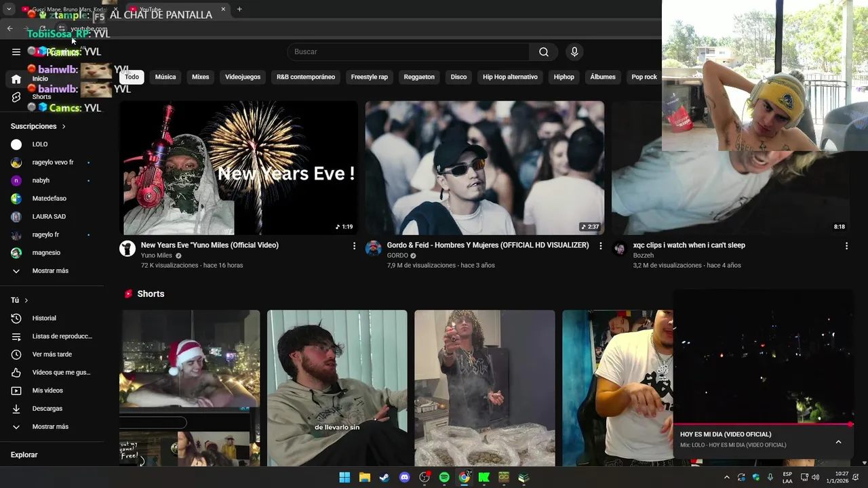
Task: Expand the miniplayer queue chevron
Action: 838,442
